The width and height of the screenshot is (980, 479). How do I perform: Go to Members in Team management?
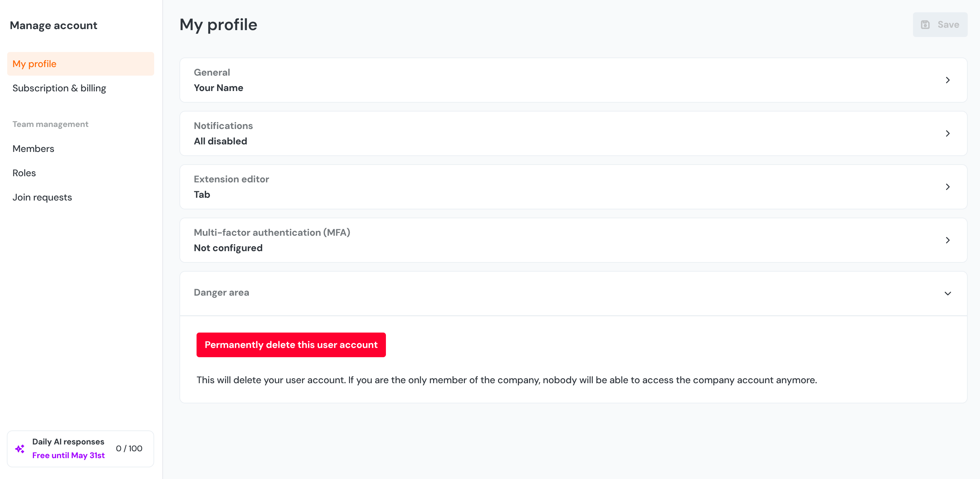pos(33,149)
